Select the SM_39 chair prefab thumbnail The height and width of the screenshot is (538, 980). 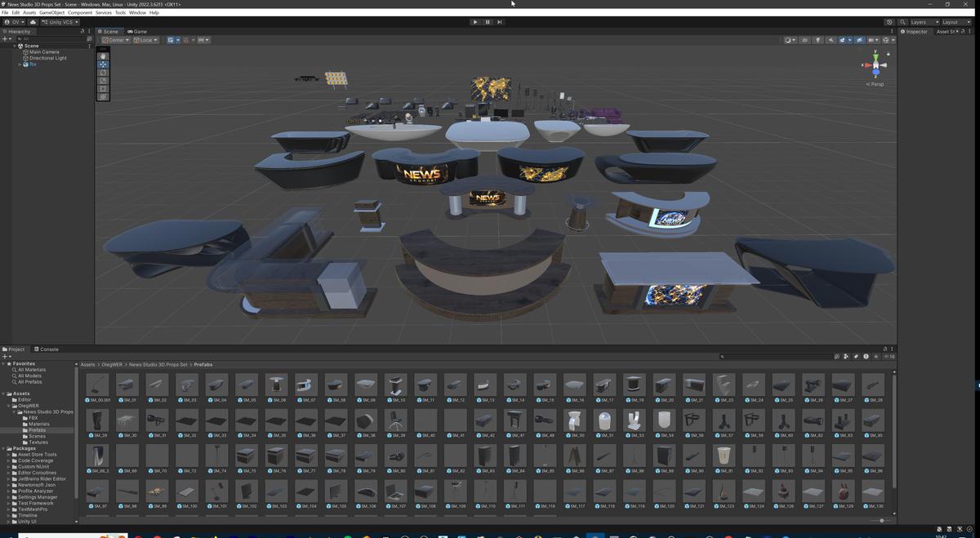(x=396, y=420)
